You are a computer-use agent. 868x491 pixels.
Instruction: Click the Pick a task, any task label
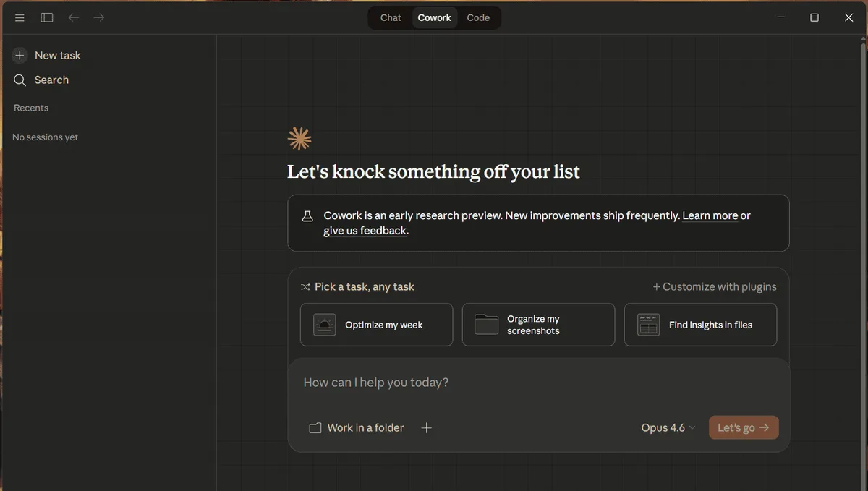pyautogui.click(x=365, y=287)
